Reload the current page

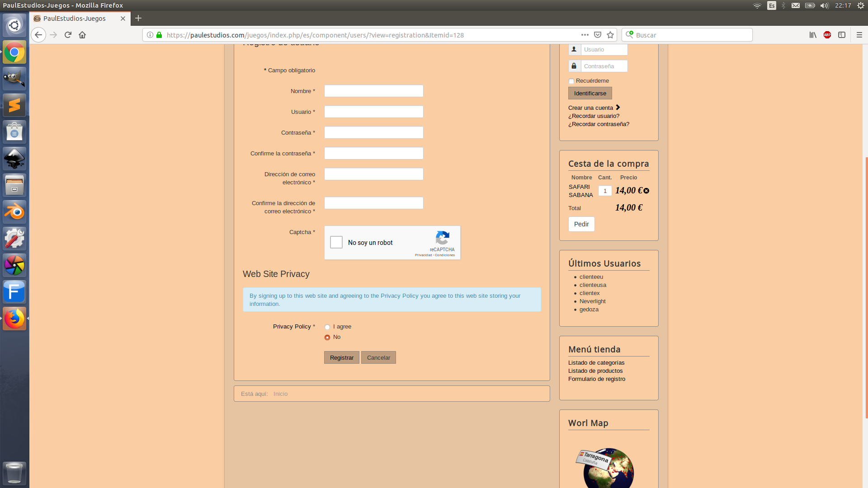[68, 35]
